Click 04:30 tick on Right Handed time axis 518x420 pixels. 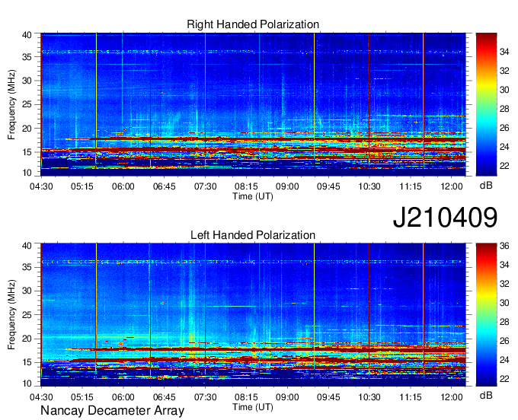(x=41, y=186)
